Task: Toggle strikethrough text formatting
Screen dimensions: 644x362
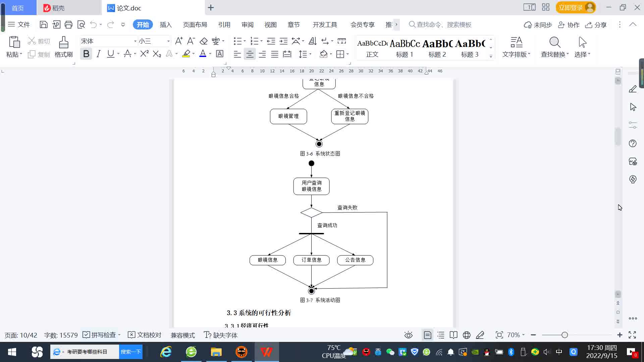Action: pos(127,54)
